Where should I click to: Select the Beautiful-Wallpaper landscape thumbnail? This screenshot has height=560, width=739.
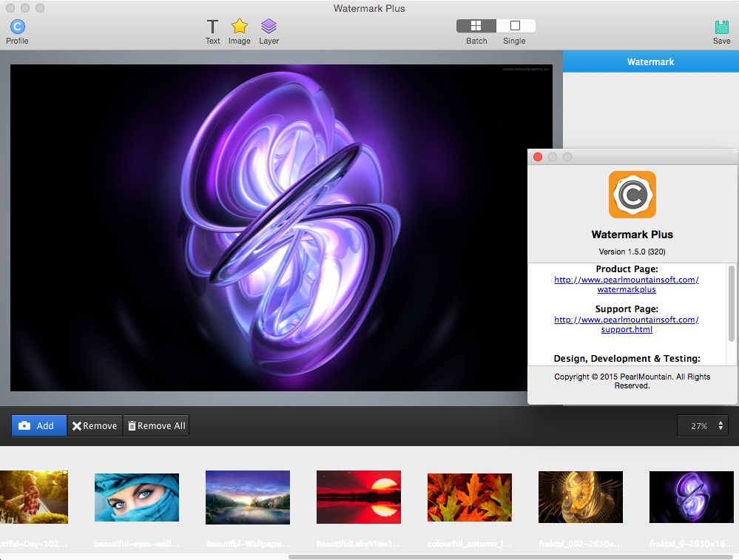(248, 497)
